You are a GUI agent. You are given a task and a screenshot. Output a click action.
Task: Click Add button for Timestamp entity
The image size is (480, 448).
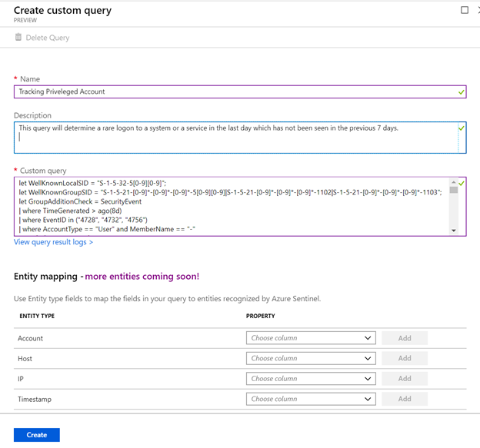[404, 399]
